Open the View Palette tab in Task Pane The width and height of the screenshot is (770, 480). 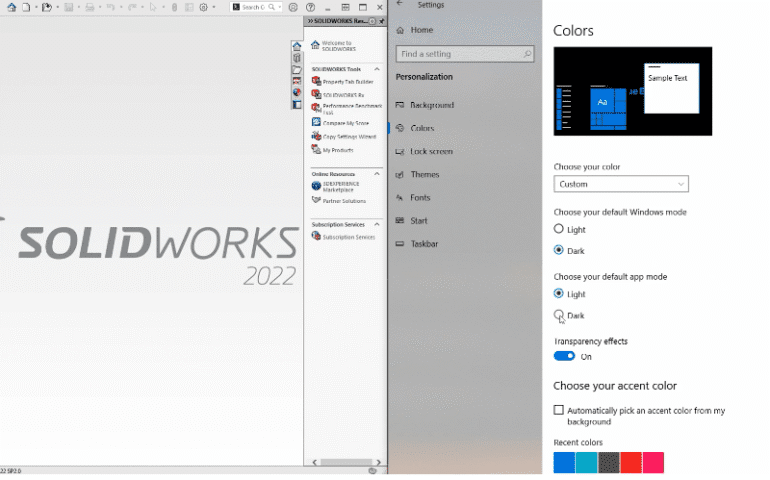pyautogui.click(x=297, y=81)
